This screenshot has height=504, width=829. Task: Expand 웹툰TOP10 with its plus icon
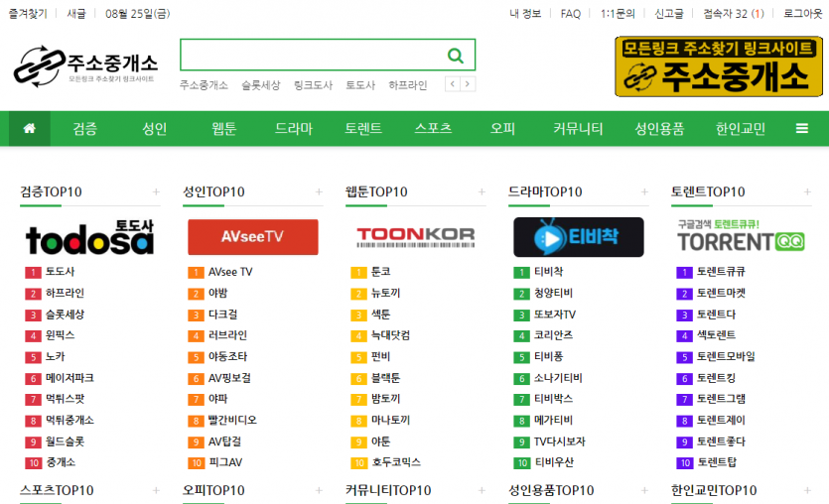pos(482,191)
